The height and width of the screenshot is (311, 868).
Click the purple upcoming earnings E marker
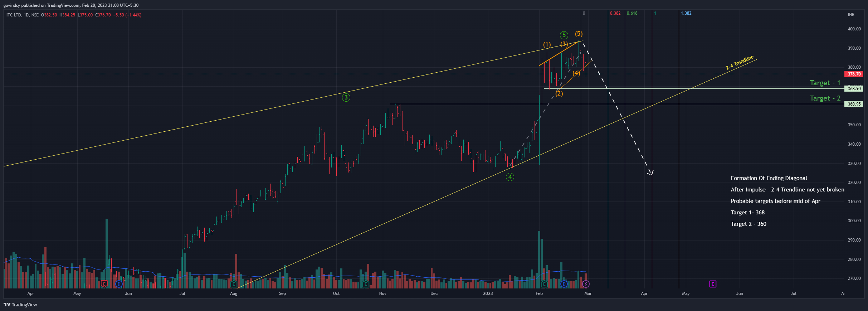click(713, 284)
